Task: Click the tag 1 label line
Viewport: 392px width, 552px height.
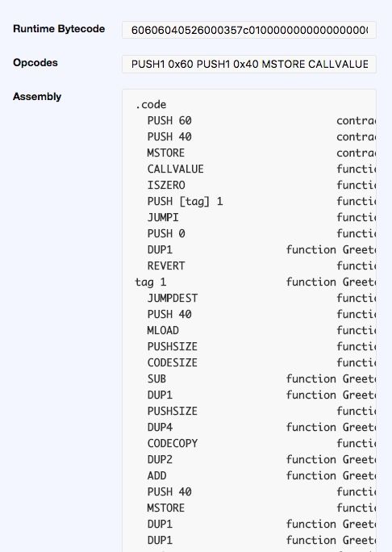Action: [x=151, y=282]
